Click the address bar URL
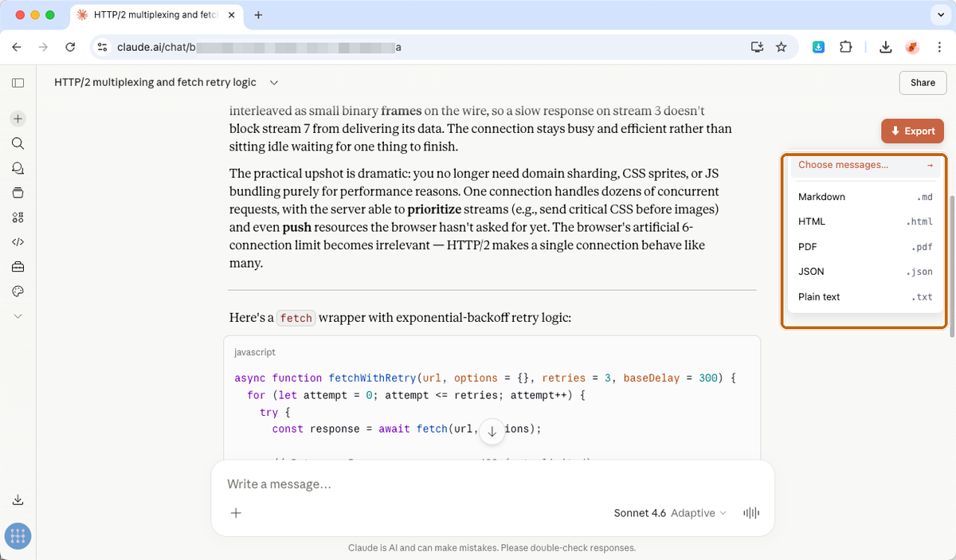This screenshot has width=956, height=560. 259,48
